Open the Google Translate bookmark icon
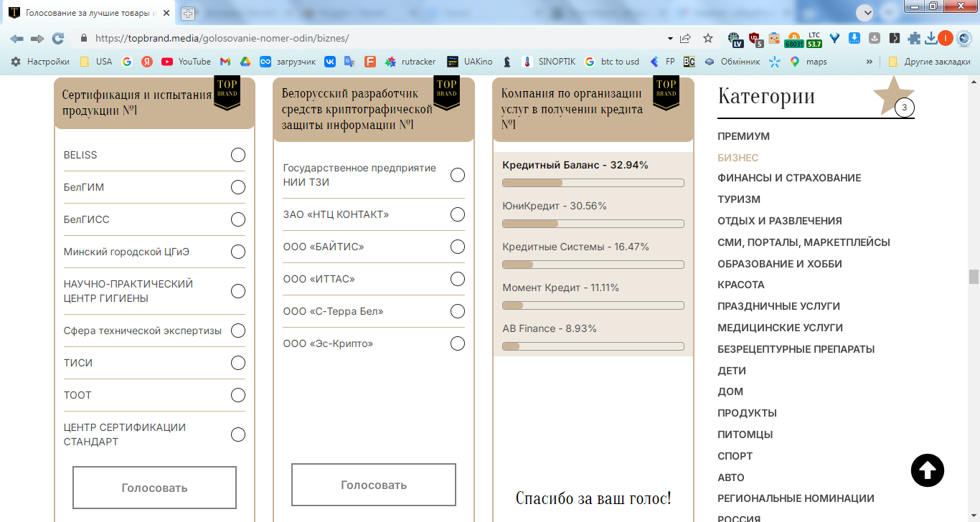This screenshot has width=980, height=522. click(349, 62)
